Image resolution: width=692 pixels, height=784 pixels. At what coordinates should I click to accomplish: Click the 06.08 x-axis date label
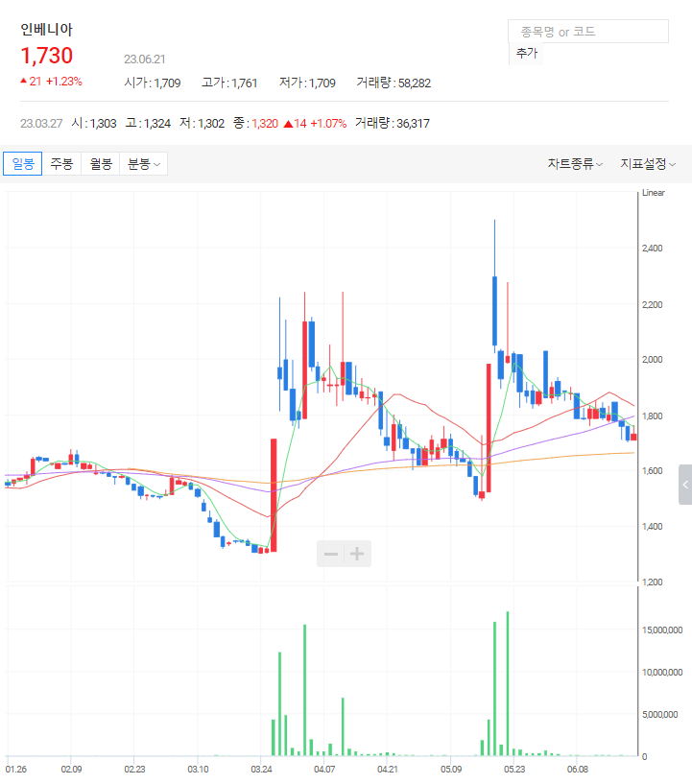click(x=578, y=769)
